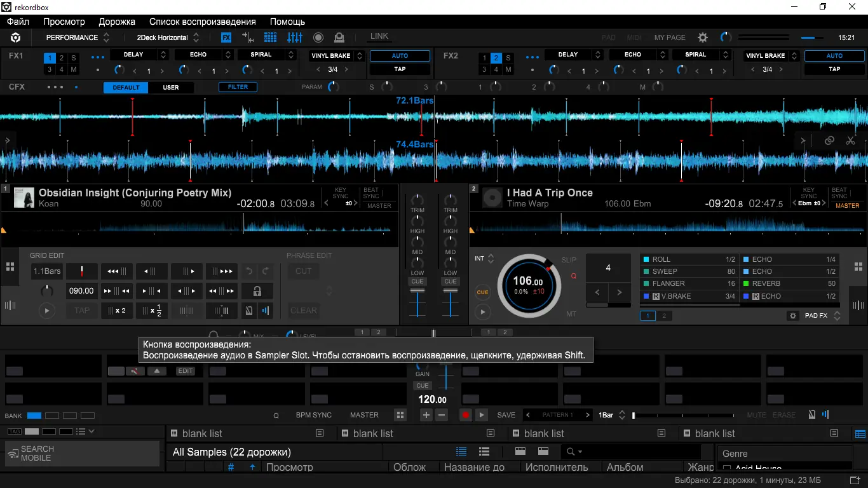Toggle deck 1 grid lock padlock

click(x=257, y=291)
